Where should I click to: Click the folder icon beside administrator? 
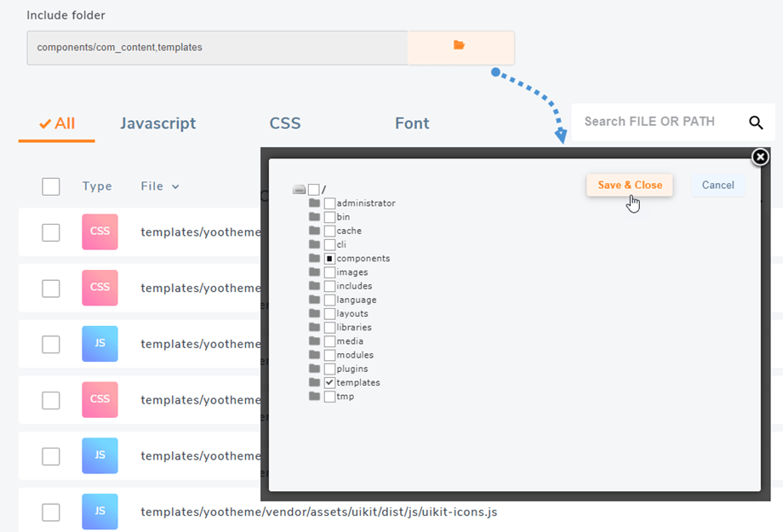tap(315, 203)
